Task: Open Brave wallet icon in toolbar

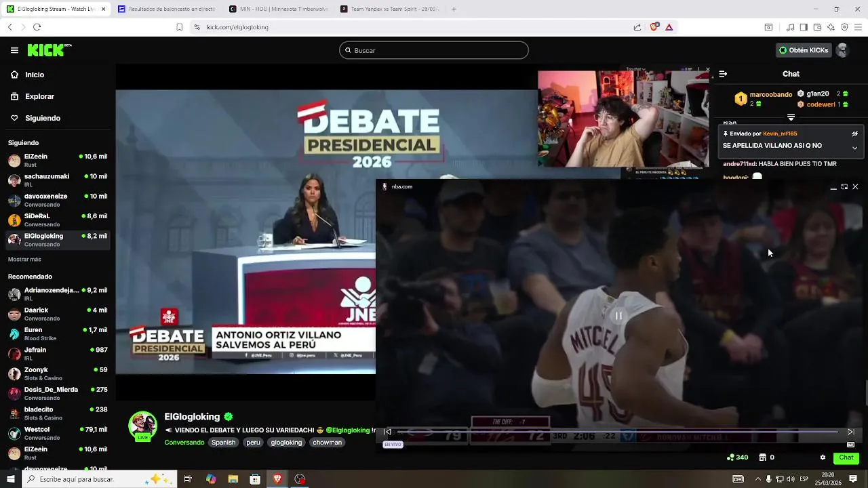Action: (817, 27)
